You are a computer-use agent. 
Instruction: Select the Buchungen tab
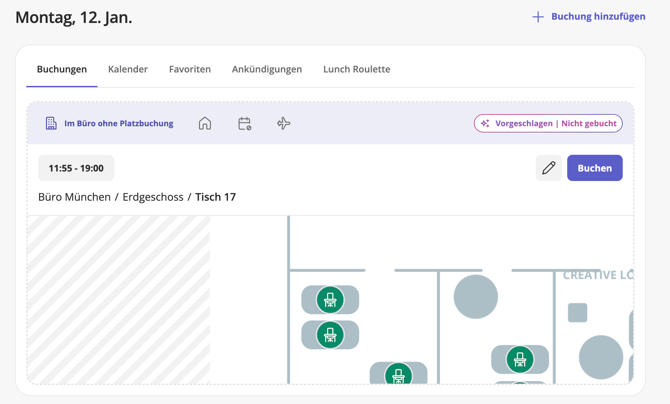point(62,69)
